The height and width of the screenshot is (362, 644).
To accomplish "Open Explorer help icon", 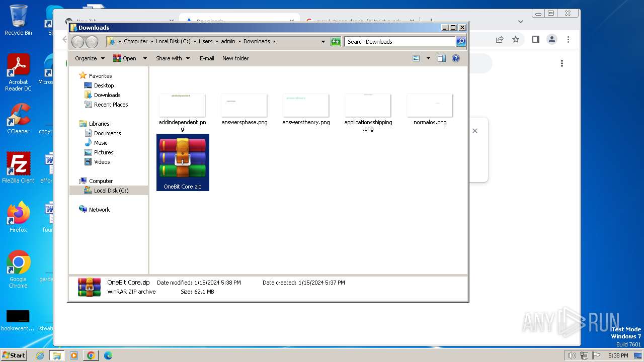I will click(456, 58).
